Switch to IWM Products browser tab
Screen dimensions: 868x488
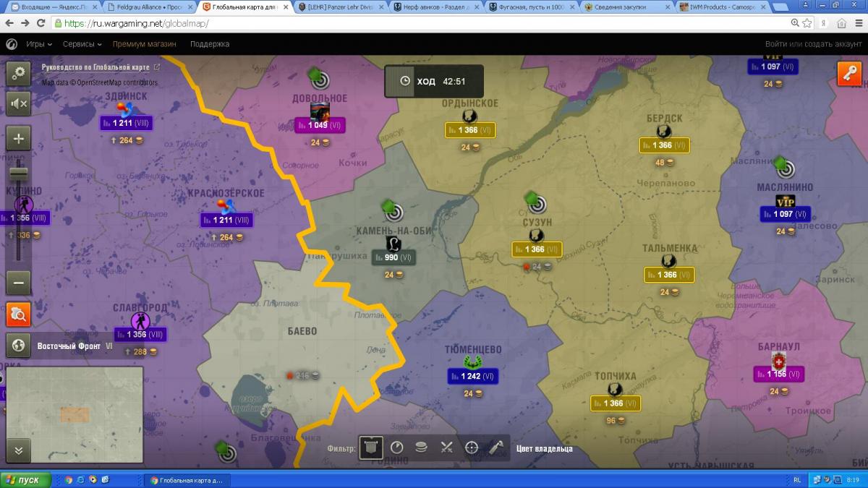tap(723, 7)
